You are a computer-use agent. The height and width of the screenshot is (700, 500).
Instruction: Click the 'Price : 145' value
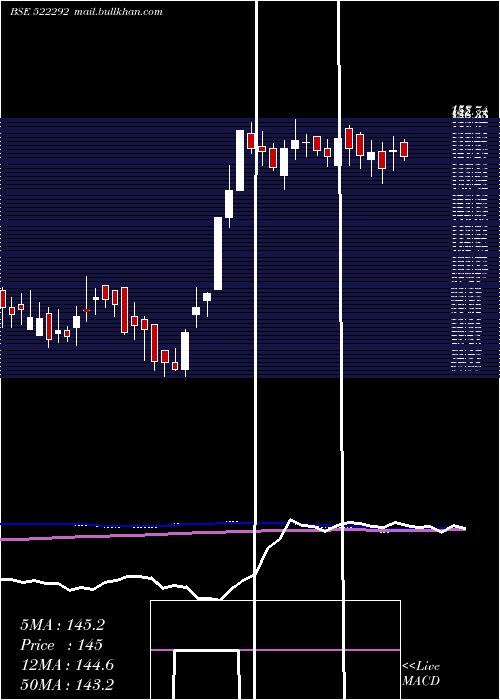tap(62, 645)
